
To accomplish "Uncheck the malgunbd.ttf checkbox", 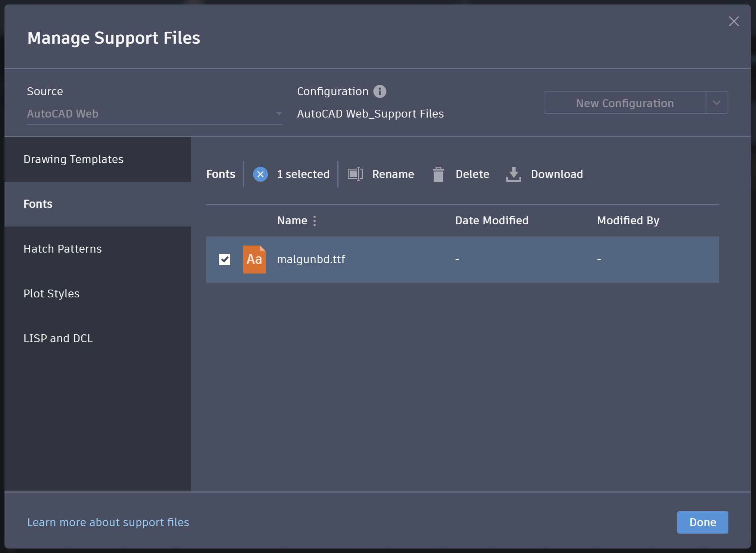I will click(x=225, y=259).
